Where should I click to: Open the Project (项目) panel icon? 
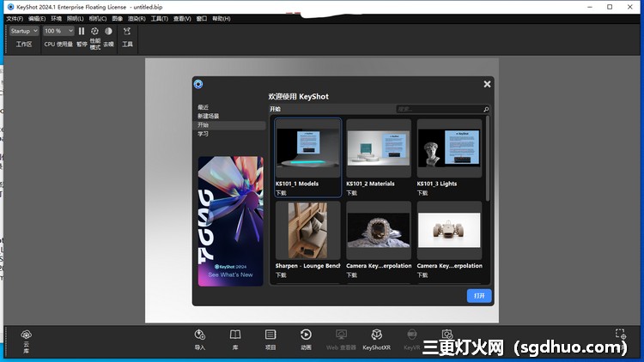pyautogui.click(x=270, y=335)
